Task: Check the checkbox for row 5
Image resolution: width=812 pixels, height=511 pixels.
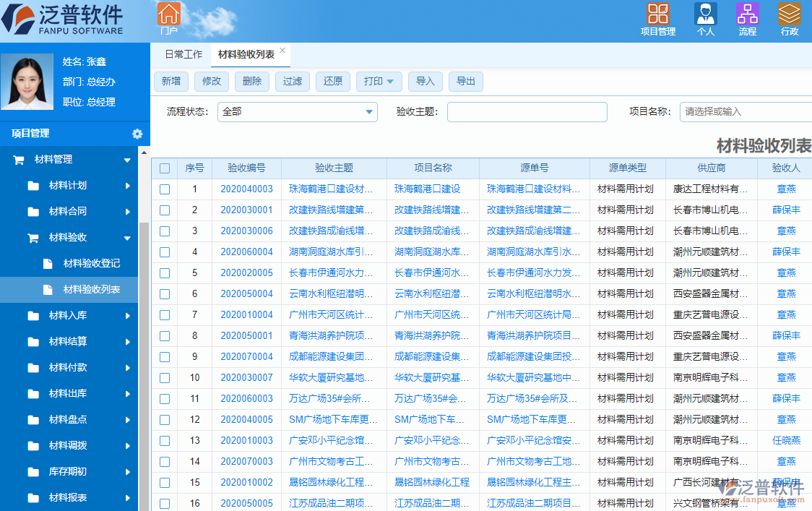Action: pyautogui.click(x=165, y=272)
